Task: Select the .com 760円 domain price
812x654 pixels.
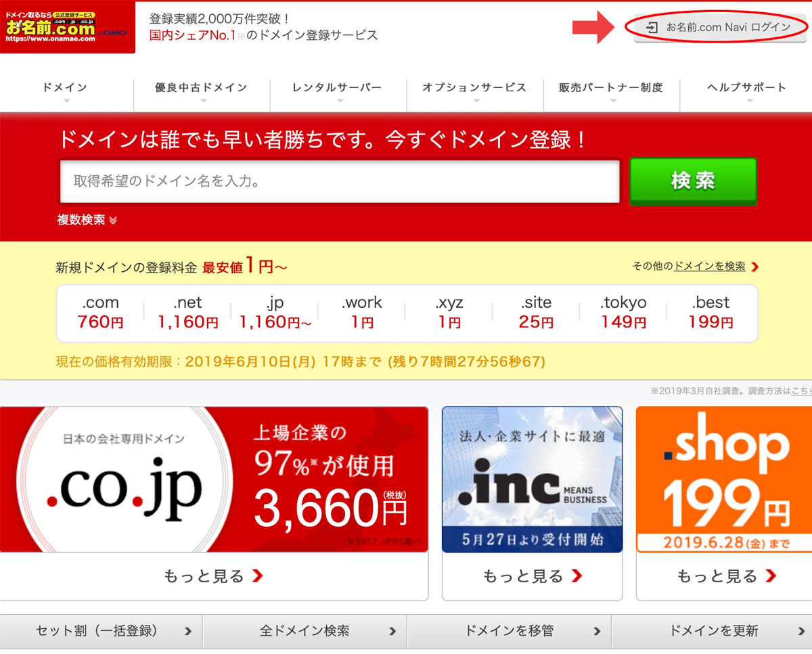Action: 100,312
